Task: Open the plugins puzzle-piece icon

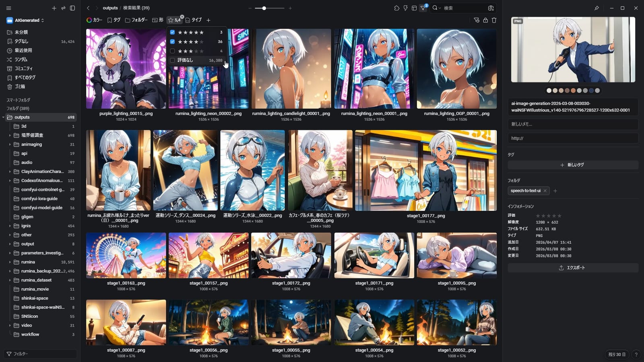Action: pyautogui.click(x=396, y=8)
